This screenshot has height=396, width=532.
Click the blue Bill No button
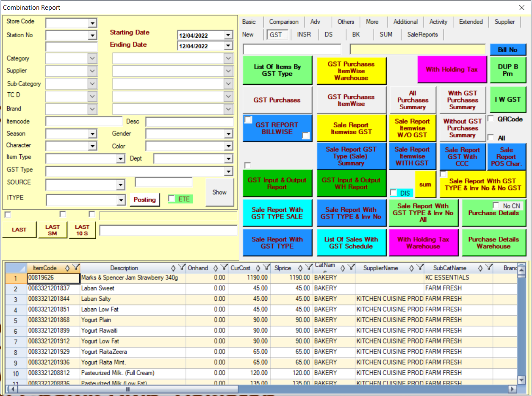click(x=507, y=50)
